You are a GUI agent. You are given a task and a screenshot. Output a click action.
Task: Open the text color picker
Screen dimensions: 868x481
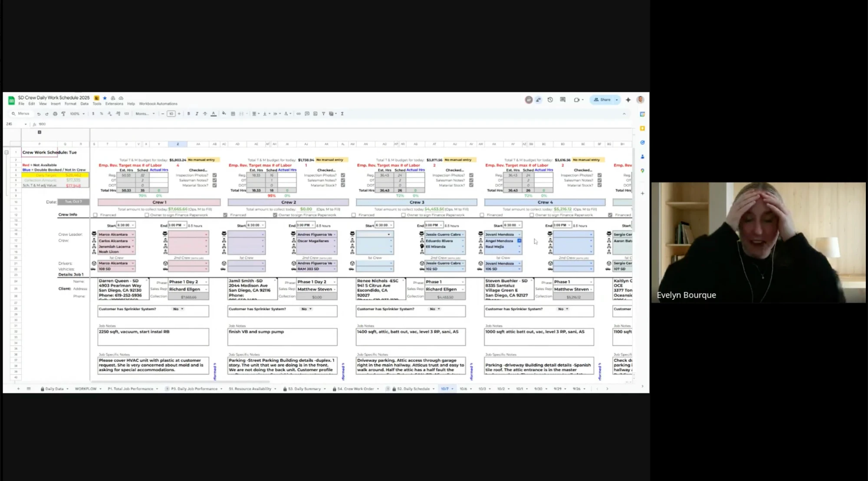[x=214, y=114]
